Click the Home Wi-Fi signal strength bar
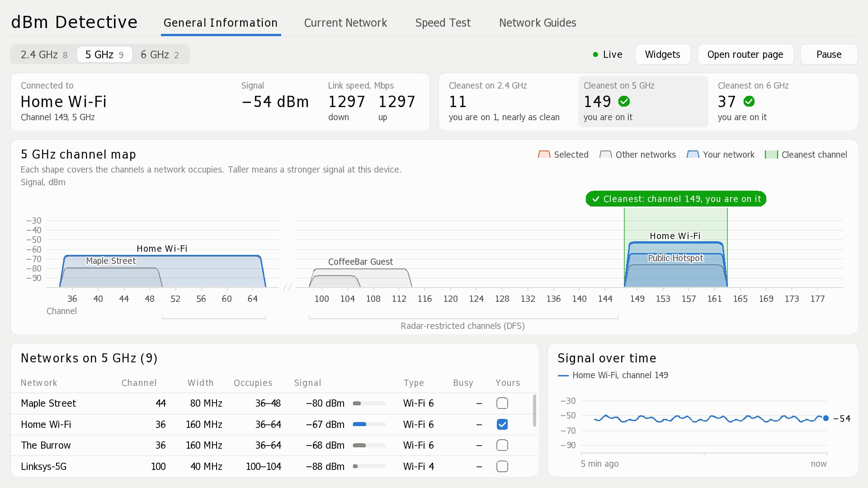The image size is (868, 488). 369,424
